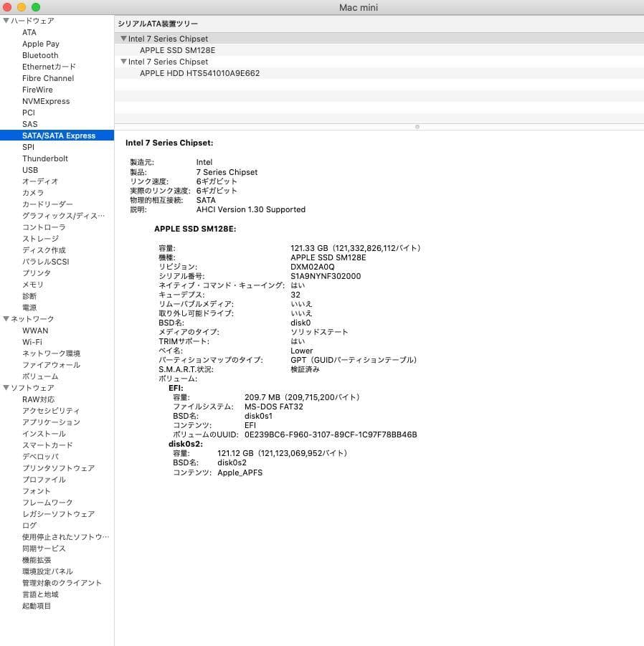
Task: Select APPLE SSD SM128E in the device tree
Action: click(x=176, y=50)
